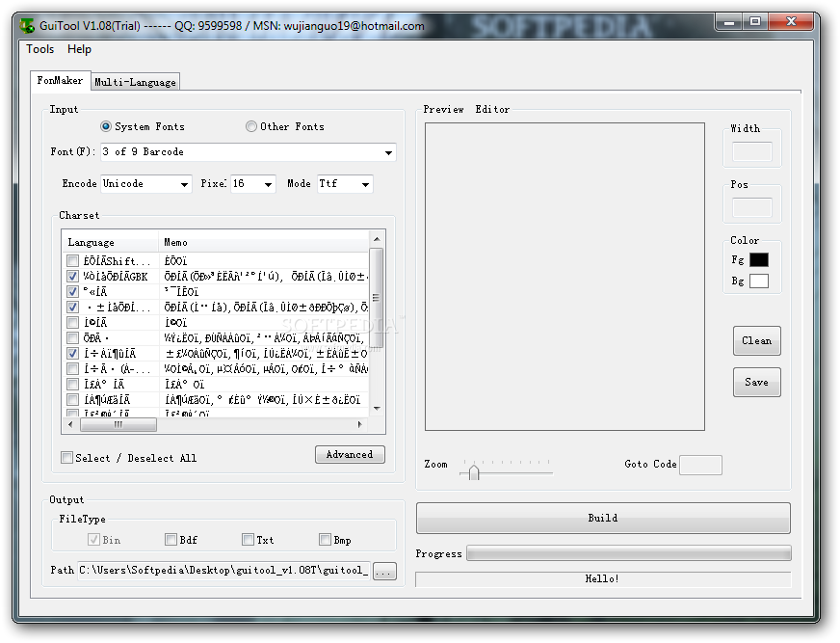Toggle the fourth charset row checkbox

click(x=72, y=308)
